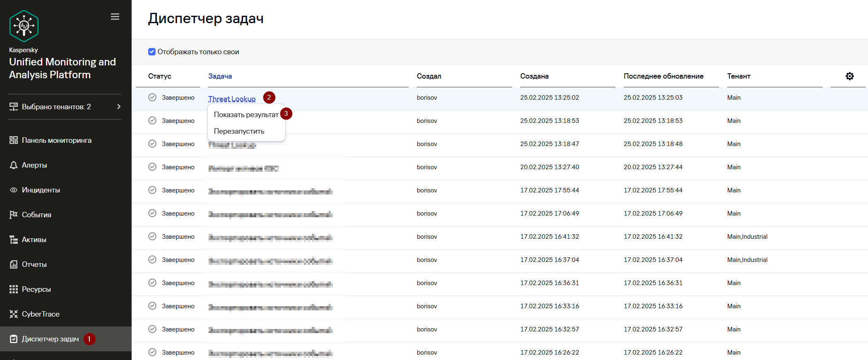
Task: Click Завершено status text in 13:25:02 row
Action: pos(178,98)
